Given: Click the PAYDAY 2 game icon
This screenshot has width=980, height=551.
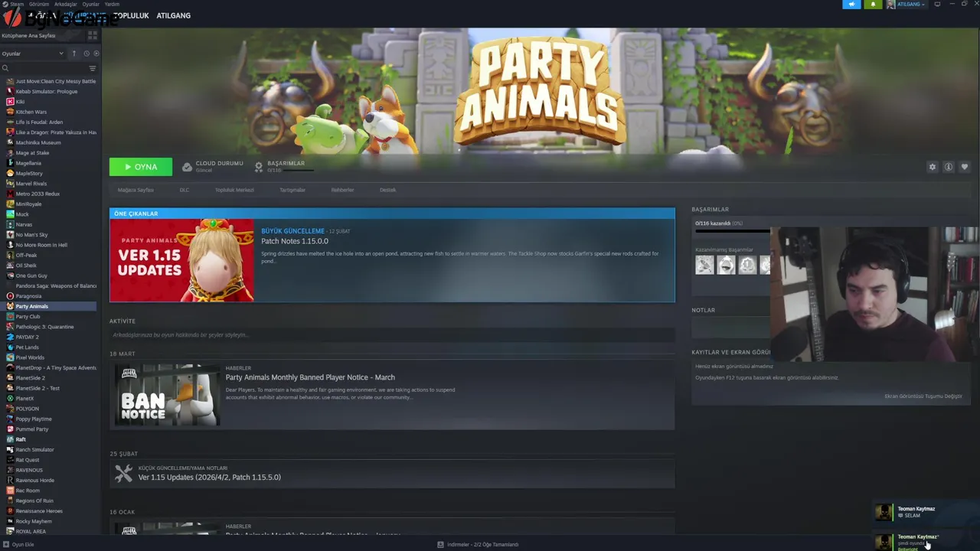Looking at the screenshot, I should coord(10,337).
